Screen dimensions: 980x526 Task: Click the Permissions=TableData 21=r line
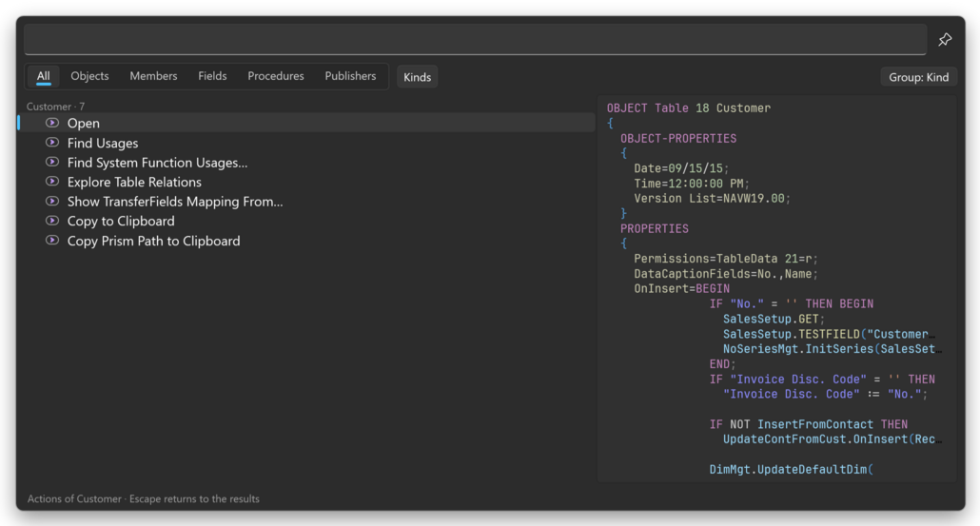click(x=726, y=259)
